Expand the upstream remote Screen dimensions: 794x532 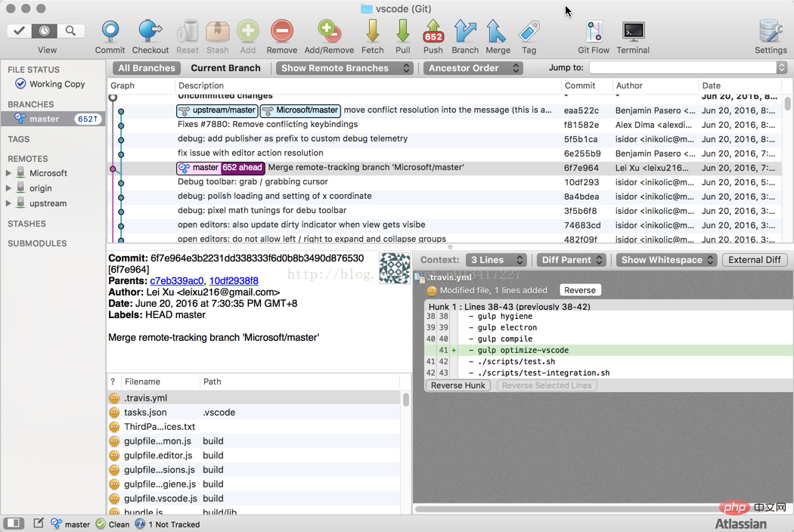tap(8, 203)
